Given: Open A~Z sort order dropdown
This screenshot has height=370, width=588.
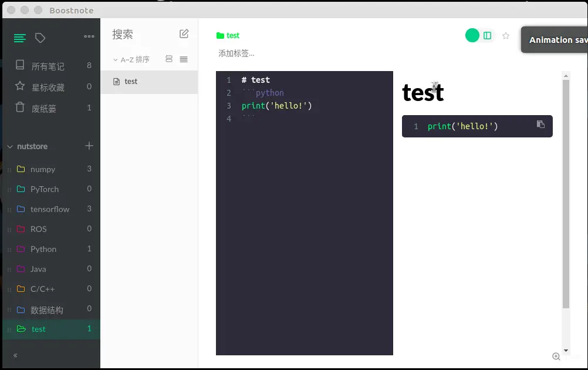Looking at the screenshot, I should coord(131,59).
